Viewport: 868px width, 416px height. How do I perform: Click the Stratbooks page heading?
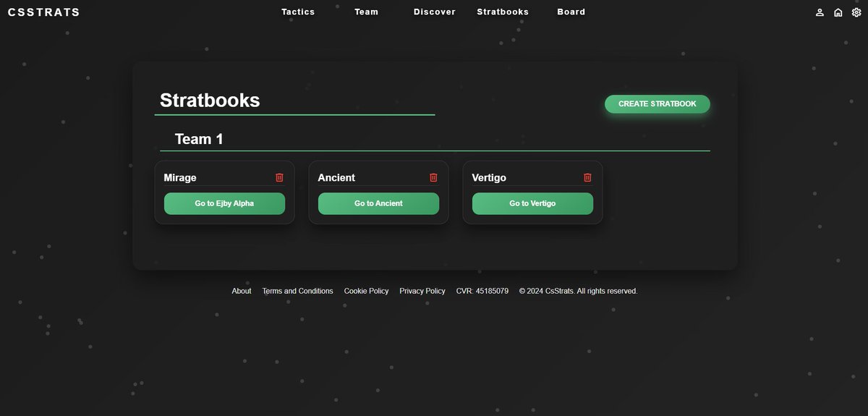[210, 100]
